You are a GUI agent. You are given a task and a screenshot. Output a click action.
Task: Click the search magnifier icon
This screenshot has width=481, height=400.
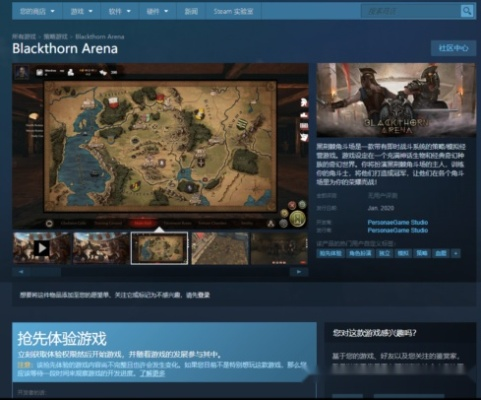coord(467,11)
